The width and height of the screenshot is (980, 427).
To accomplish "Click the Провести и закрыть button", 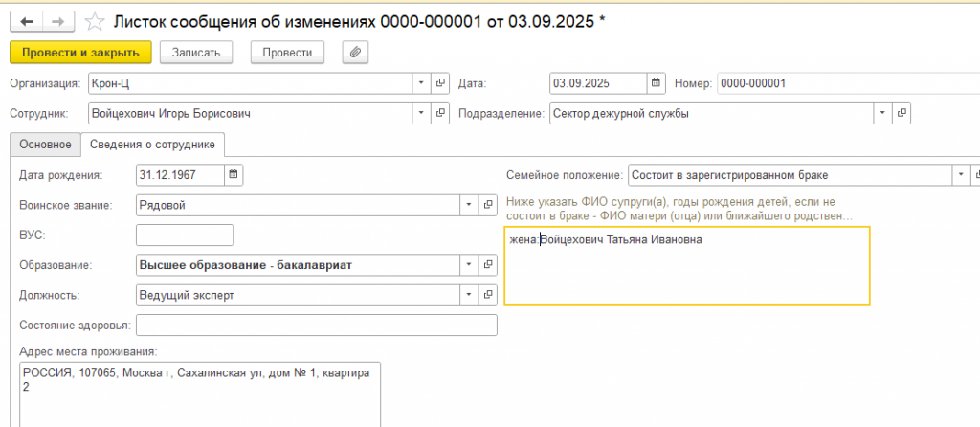I will pos(80,53).
